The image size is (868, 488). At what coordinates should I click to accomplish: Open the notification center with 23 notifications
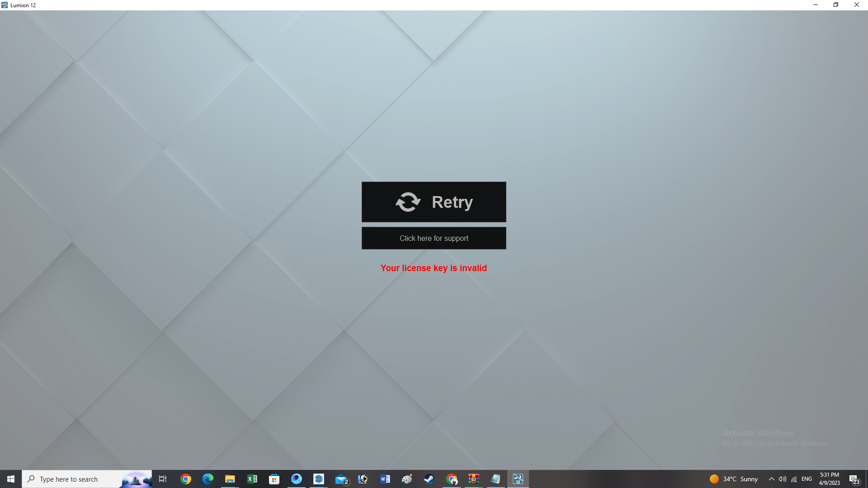[854, 479]
